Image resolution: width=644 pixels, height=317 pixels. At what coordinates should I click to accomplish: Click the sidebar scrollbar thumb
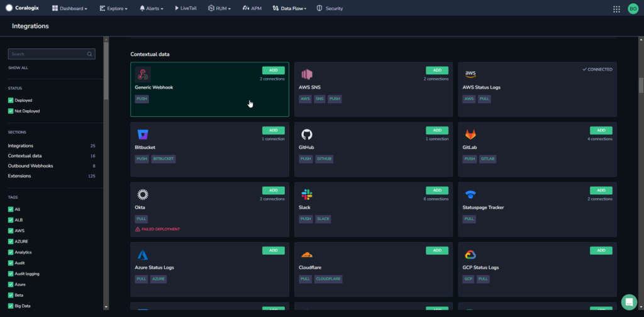coord(106,70)
